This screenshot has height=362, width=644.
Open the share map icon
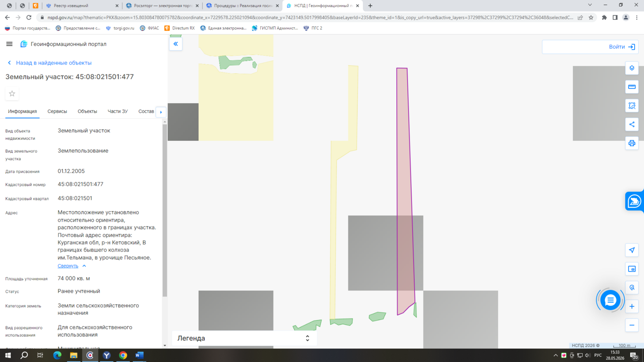(x=632, y=124)
